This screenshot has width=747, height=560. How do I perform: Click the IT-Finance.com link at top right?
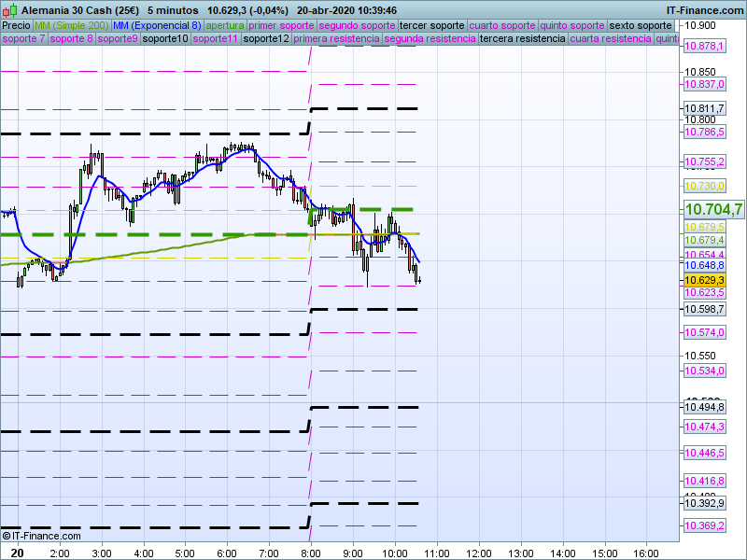tap(705, 10)
